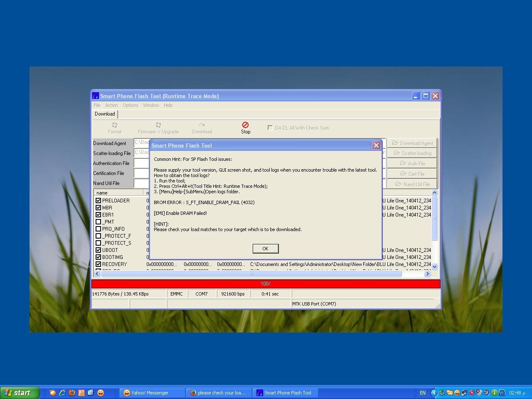Click the Download Agent browse button

tap(412, 143)
